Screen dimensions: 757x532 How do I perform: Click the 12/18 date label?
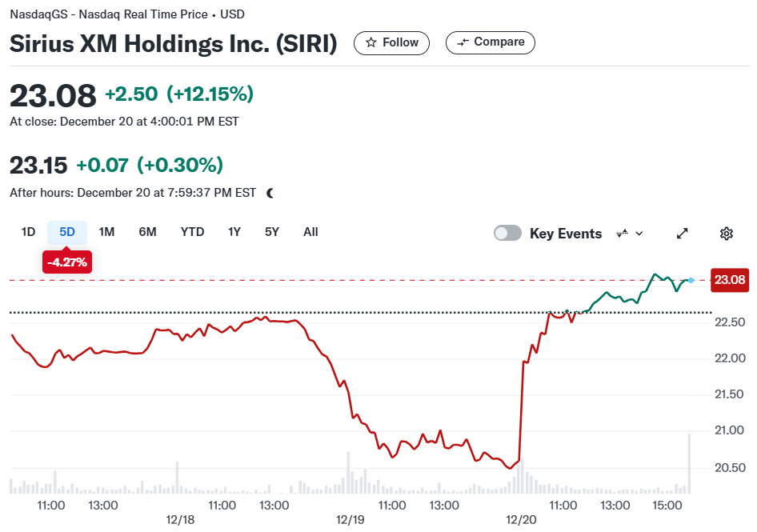(180, 520)
